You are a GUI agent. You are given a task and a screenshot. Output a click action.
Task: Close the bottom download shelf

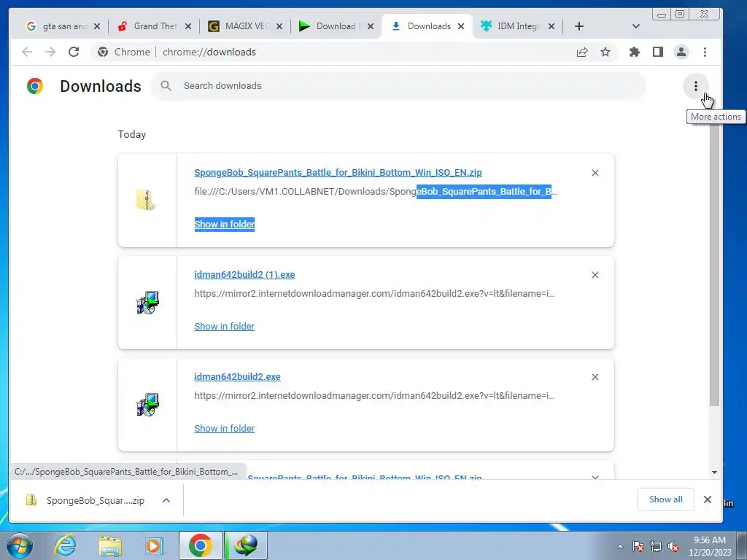pyautogui.click(x=708, y=499)
